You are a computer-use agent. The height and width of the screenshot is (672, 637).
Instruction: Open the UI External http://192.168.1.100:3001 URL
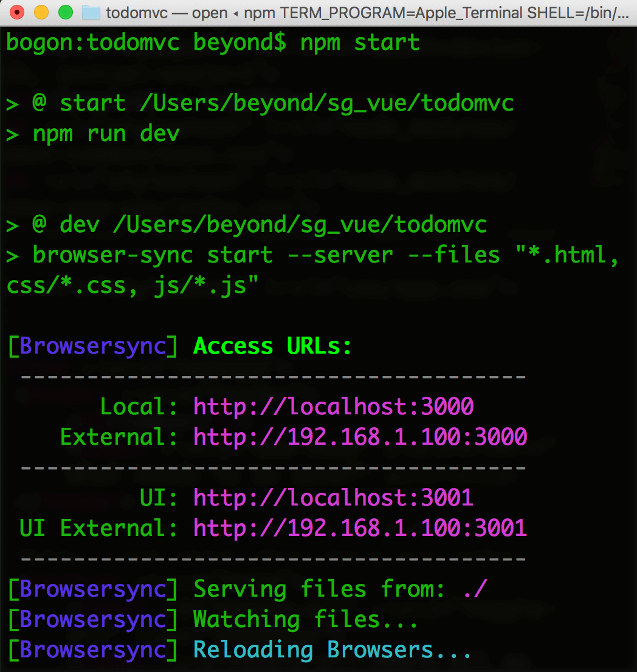pos(360,528)
